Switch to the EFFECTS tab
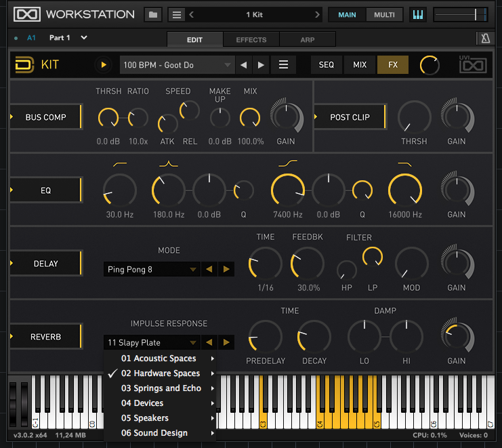This screenshot has height=448, width=502. [x=251, y=40]
